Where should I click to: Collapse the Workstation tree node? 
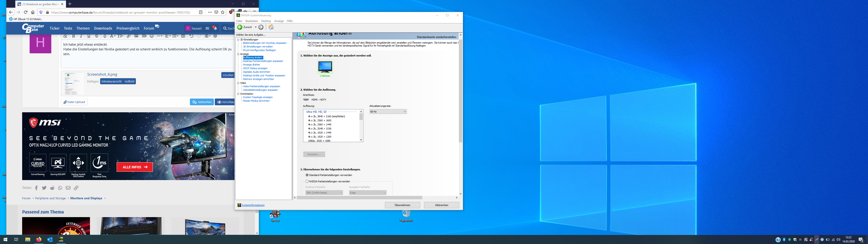pos(238,94)
